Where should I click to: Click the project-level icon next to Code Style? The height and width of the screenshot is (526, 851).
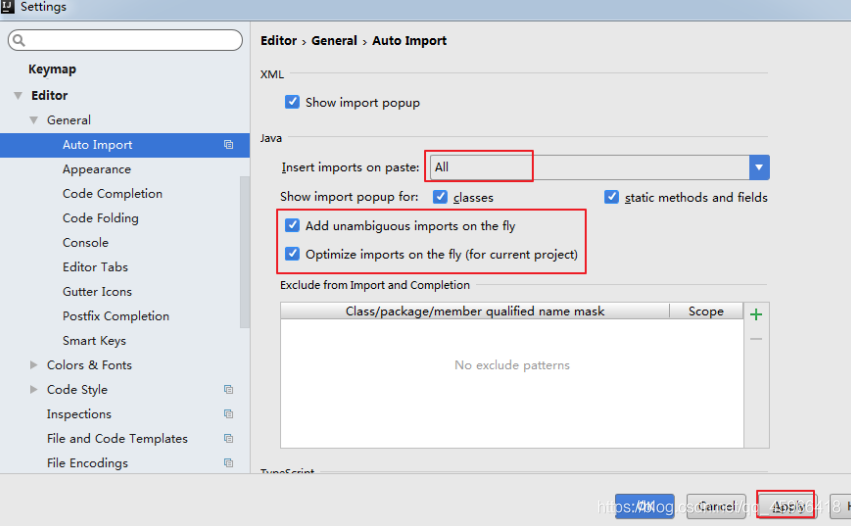pos(228,389)
